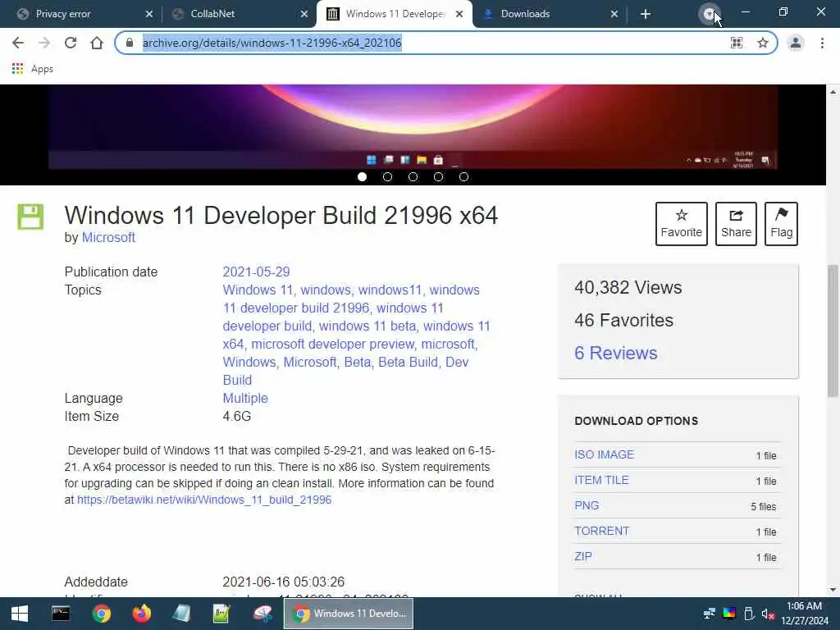The height and width of the screenshot is (630, 840).
Task: Open the 'Beta Build' topic link
Action: pyautogui.click(x=409, y=362)
